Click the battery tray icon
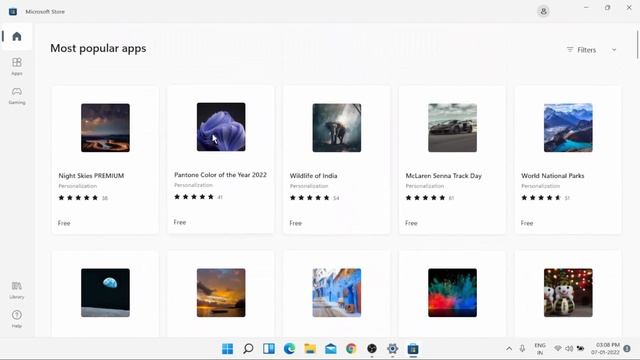640x360 pixels. click(580, 349)
